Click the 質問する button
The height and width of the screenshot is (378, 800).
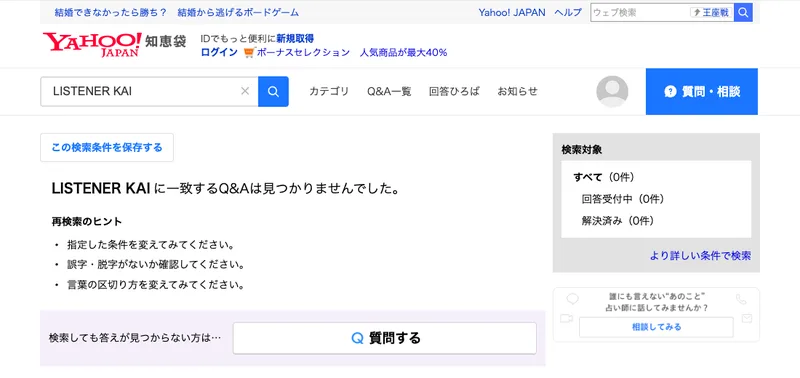click(x=385, y=338)
